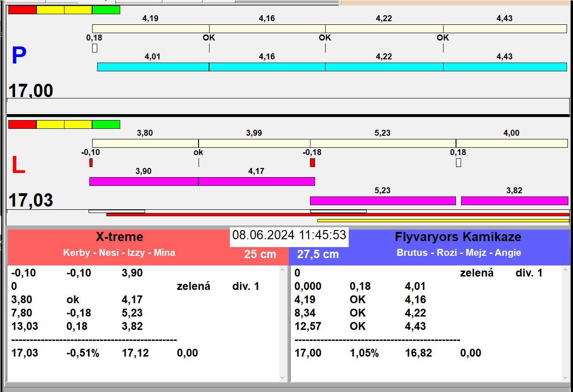Click the Flyvaryors Kamikaze team name header

point(458,237)
